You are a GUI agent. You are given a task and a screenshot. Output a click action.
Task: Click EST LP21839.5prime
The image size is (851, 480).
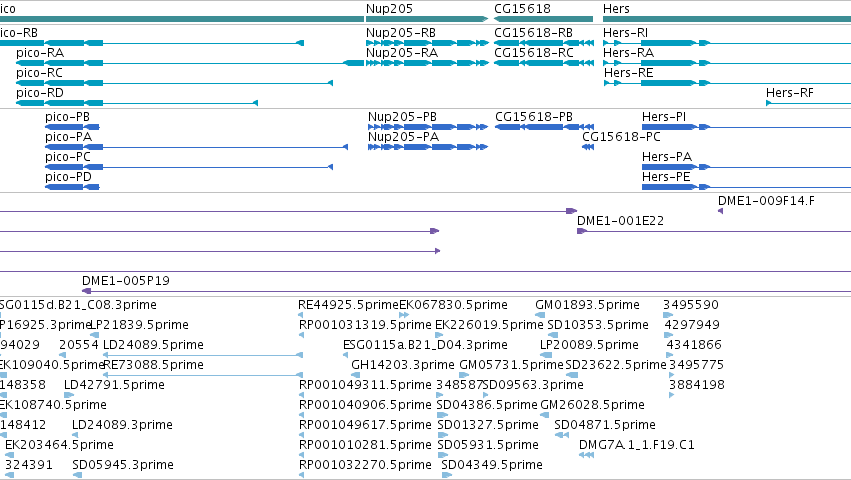[x=139, y=325]
